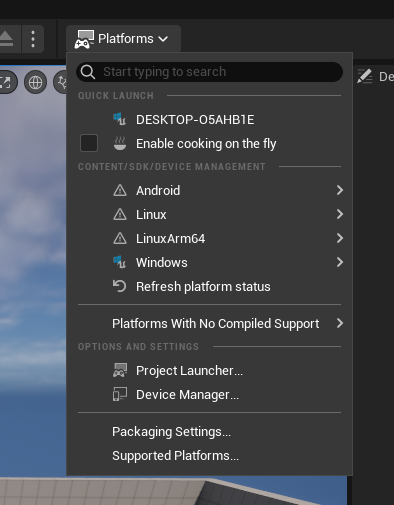Open the LinuxArm64 platform submenu
The image size is (394, 505).
coord(209,238)
